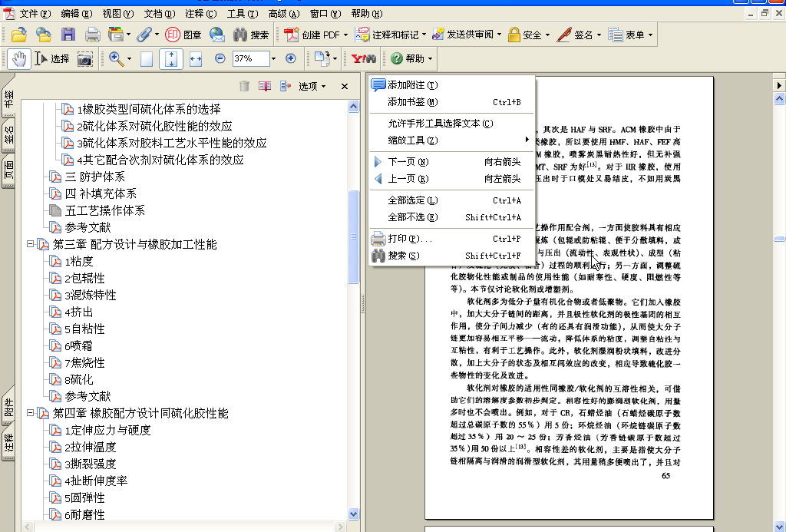Open the 注释 menu

201,14
